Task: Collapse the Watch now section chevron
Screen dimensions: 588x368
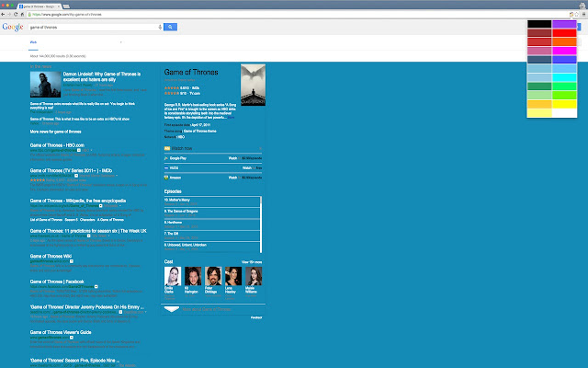Action: [260, 149]
